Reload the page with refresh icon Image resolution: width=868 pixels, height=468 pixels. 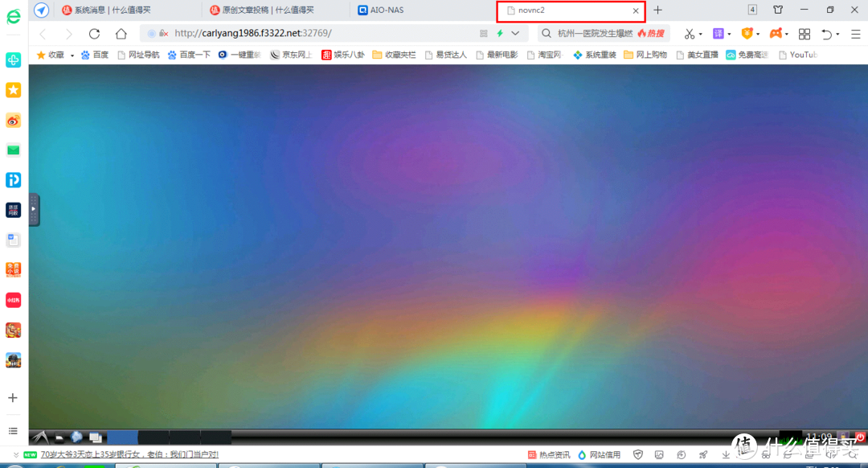click(95, 34)
